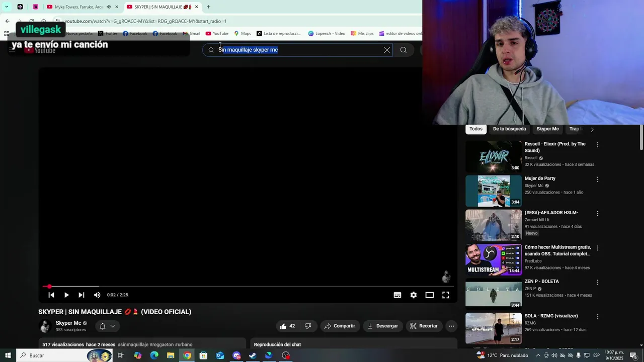Click the #urbano hashtag
The height and width of the screenshot is (362, 644).
[184, 345]
